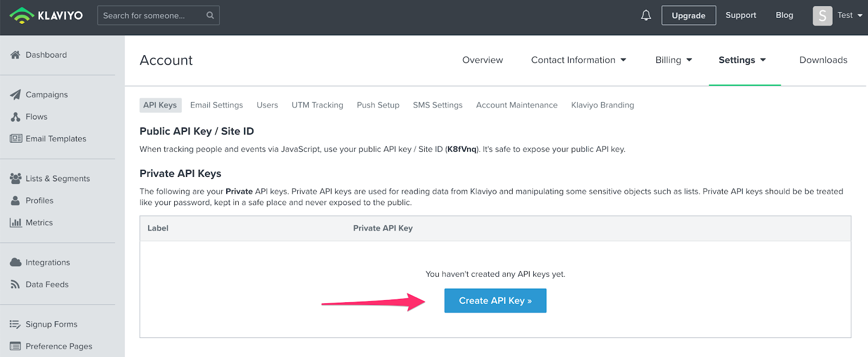Click the Email Templates icon
Screen dimensions: 868x357
point(16,138)
